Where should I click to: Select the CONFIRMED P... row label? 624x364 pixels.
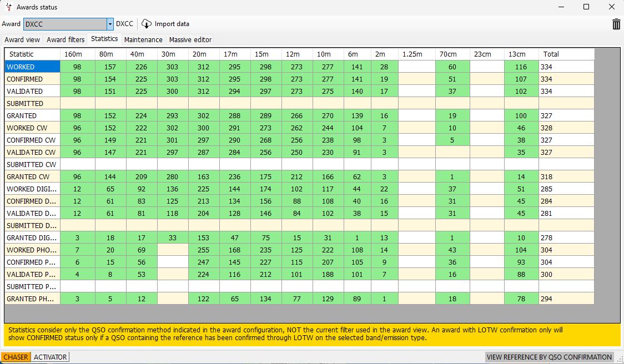[32, 262]
